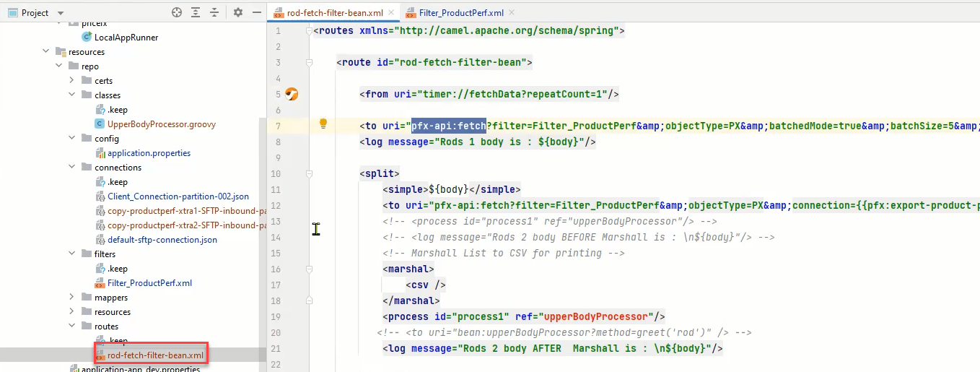Collapse the connections folder
The image size is (980, 372).
[x=72, y=168]
